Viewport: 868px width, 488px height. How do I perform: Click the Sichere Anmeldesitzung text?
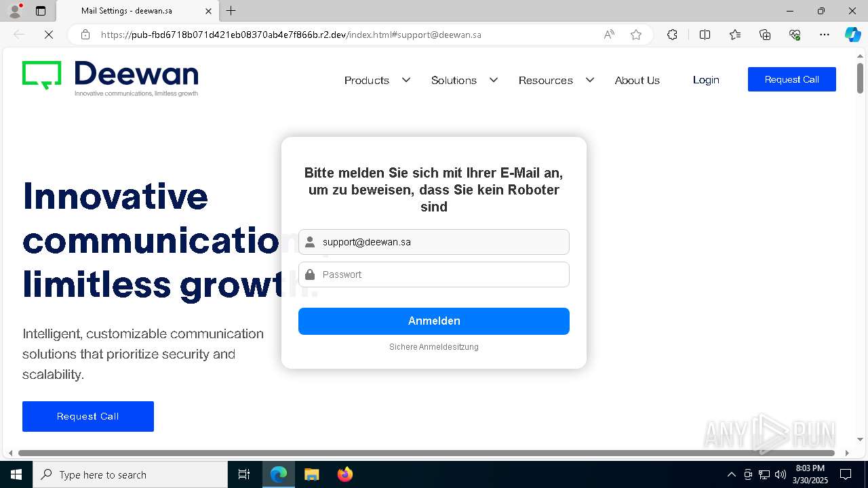434,347
